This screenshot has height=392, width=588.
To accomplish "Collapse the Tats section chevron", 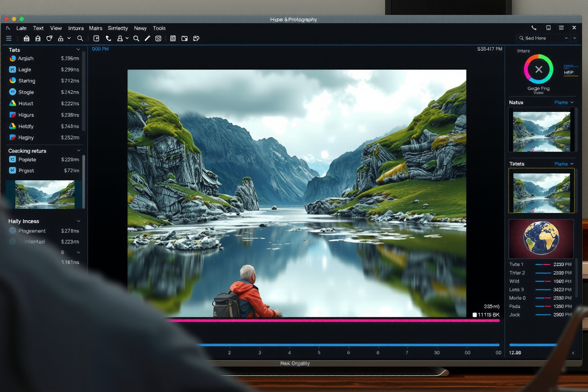I will 78,50.
